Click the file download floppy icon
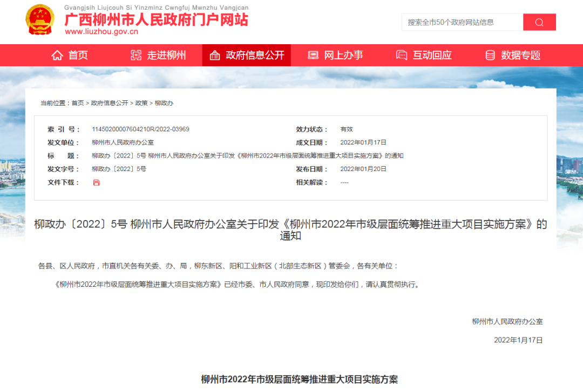The height and width of the screenshot is (392, 583). pos(97,183)
